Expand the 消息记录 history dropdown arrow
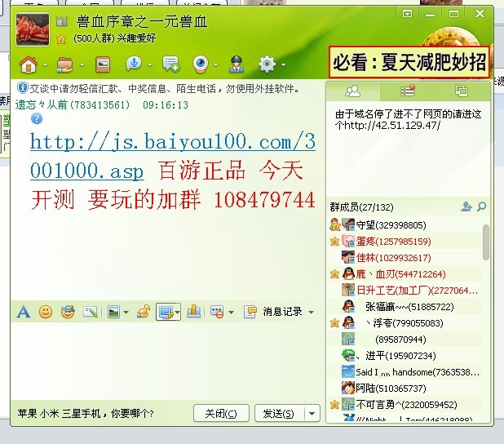Viewport: 504px width, 444px height. (311, 312)
